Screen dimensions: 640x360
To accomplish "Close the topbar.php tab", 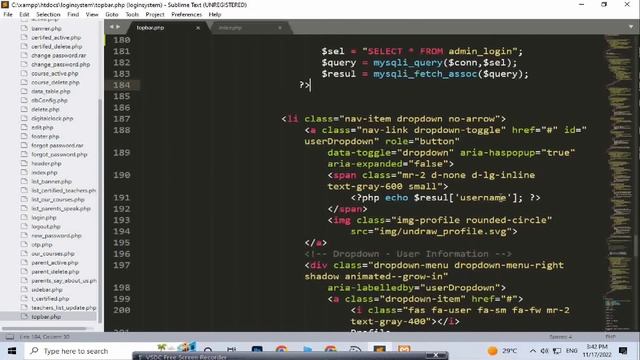I will click(x=198, y=28).
